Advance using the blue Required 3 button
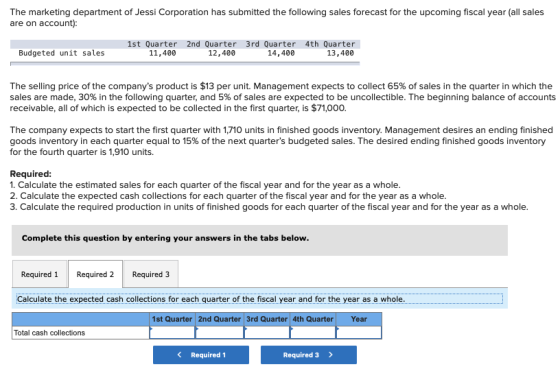560x382 pixels. point(309,355)
